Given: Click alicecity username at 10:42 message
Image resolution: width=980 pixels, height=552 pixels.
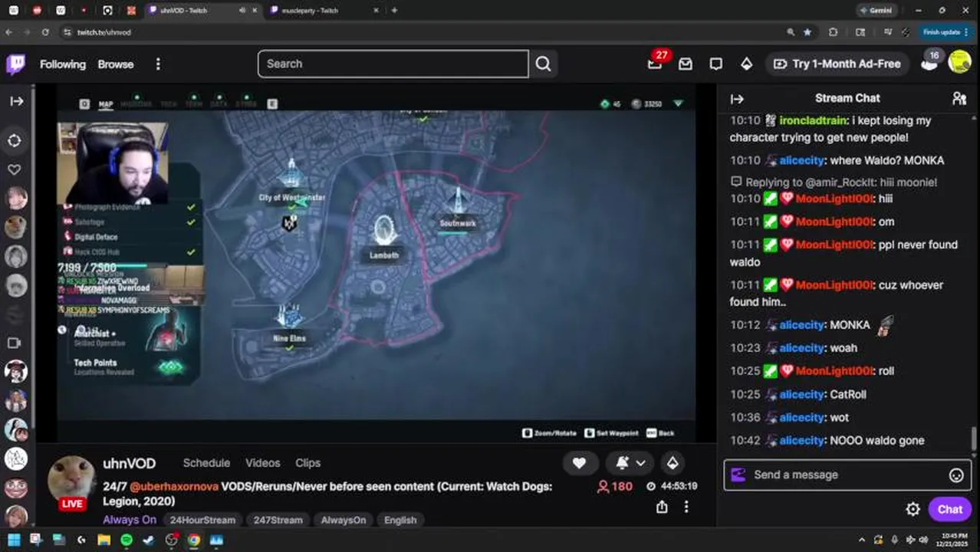Looking at the screenshot, I should (x=802, y=441).
